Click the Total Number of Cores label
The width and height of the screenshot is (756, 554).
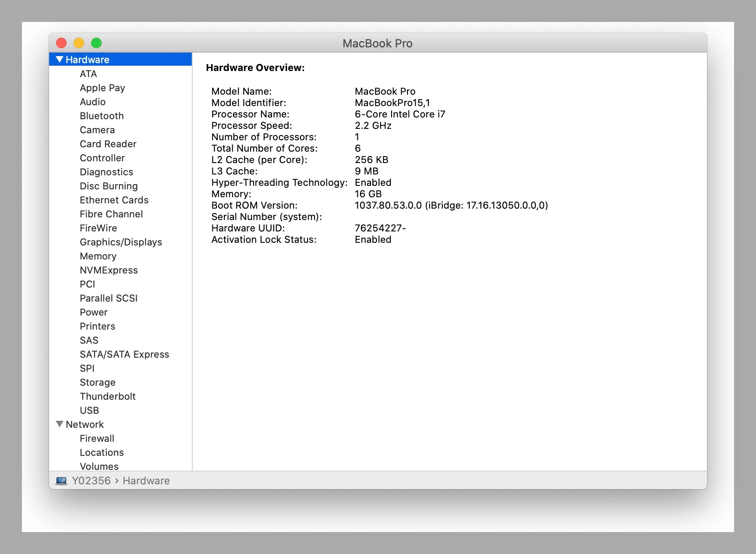point(265,148)
